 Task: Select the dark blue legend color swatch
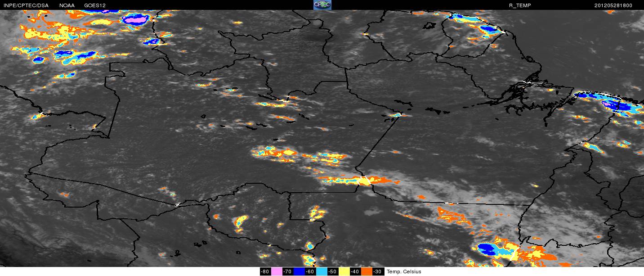coord(299,271)
